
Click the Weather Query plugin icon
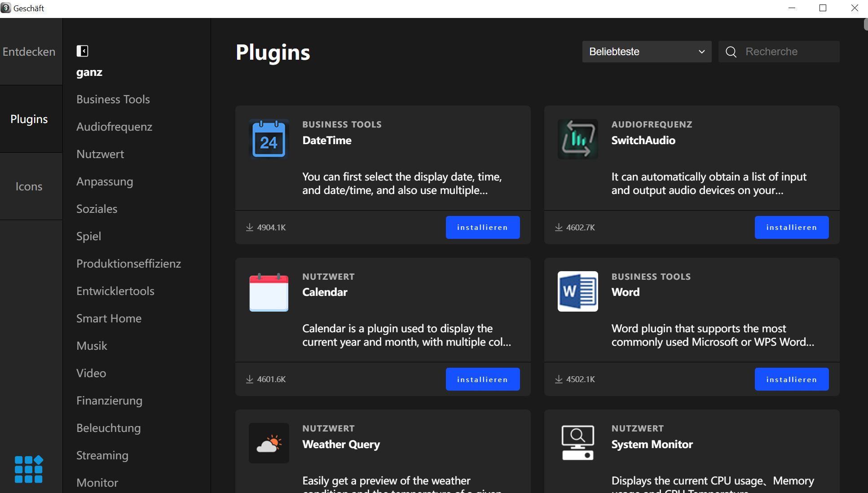coord(269,443)
